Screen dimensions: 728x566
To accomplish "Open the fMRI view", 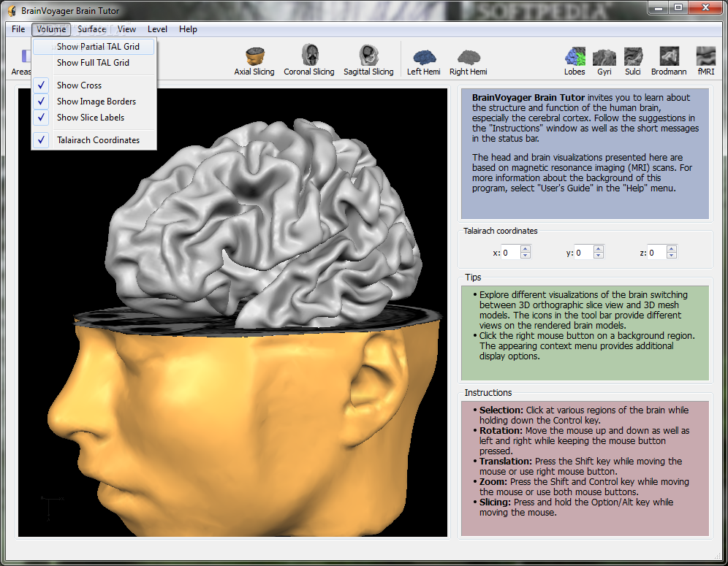I will pyautogui.click(x=706, y=61).
